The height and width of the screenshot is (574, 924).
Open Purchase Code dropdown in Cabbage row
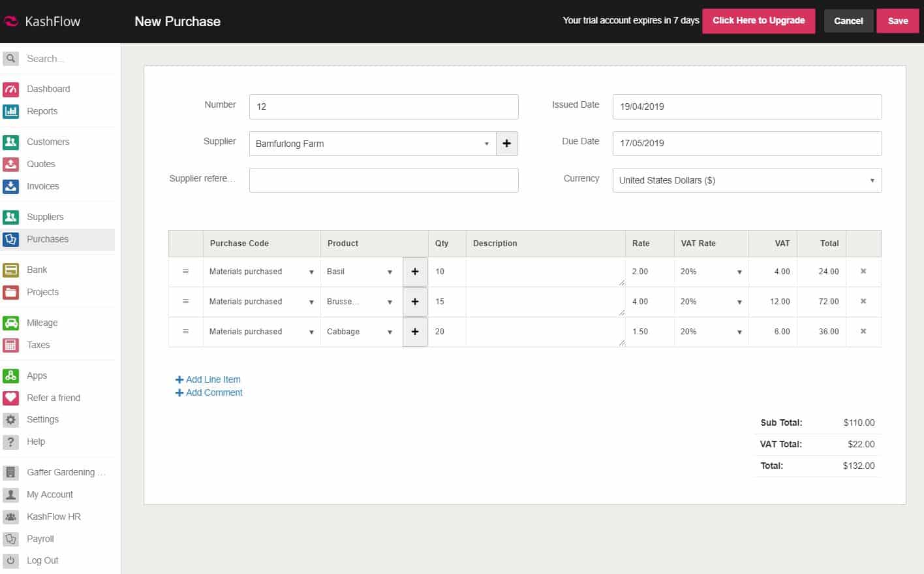click(x=262, y=332)
